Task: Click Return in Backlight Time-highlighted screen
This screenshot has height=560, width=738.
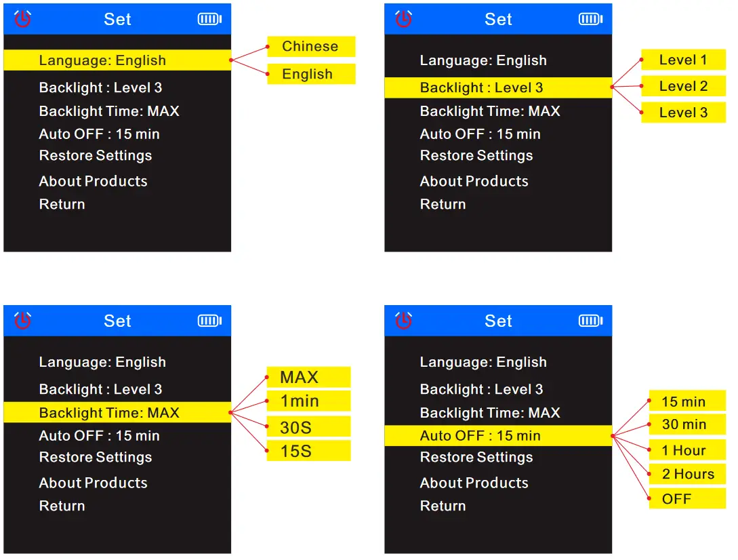Action: point(62,506)
